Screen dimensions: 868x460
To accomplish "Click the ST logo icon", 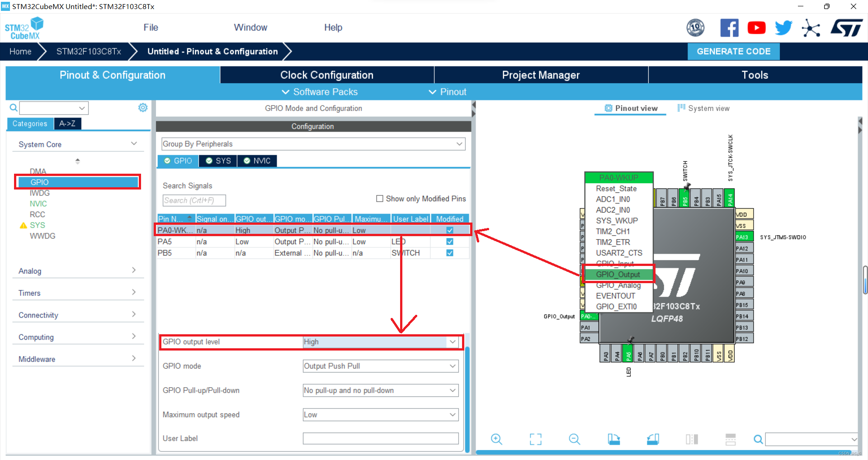I will point(847,28).
